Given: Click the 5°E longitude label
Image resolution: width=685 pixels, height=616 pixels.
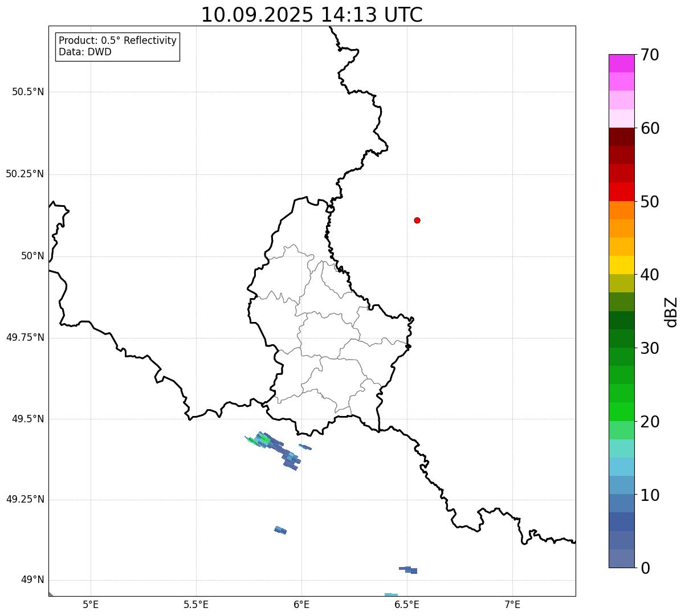Looking at the screenshot, I should point(91,605).
